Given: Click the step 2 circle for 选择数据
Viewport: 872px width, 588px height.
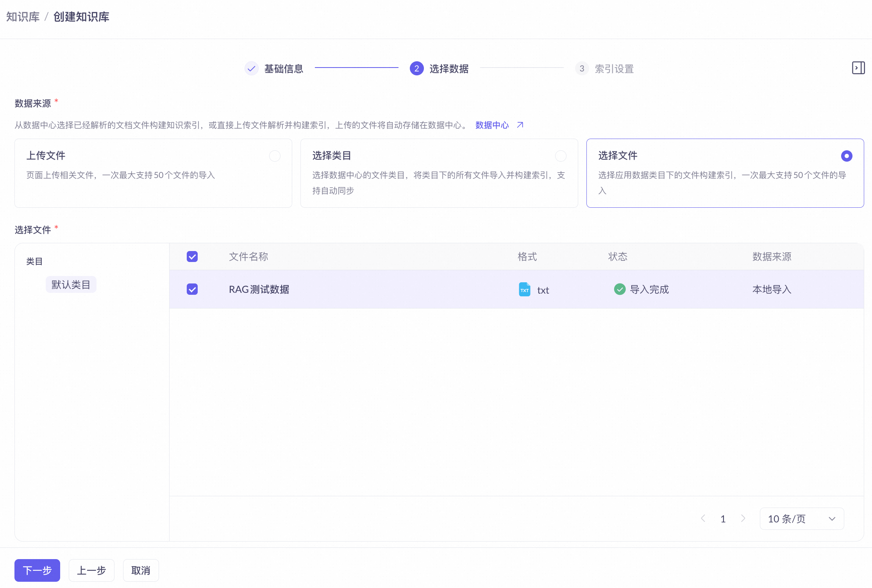Looking at the screenshot, I should (x=416, y=69).
